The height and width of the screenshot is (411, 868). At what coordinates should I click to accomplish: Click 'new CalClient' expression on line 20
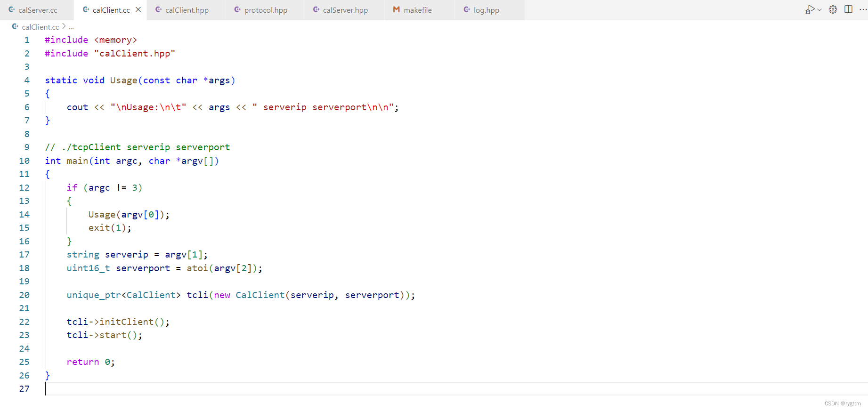pyautogui.click(x=250, y=295)
